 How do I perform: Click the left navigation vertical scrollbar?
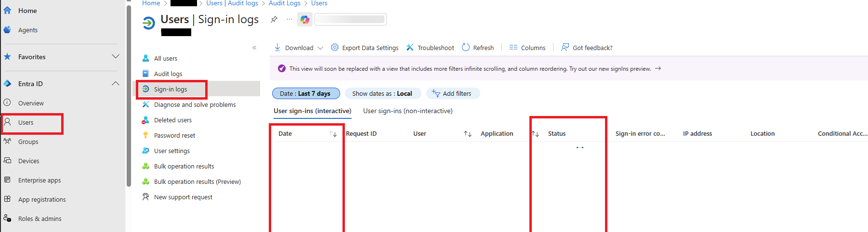[129, 95]
